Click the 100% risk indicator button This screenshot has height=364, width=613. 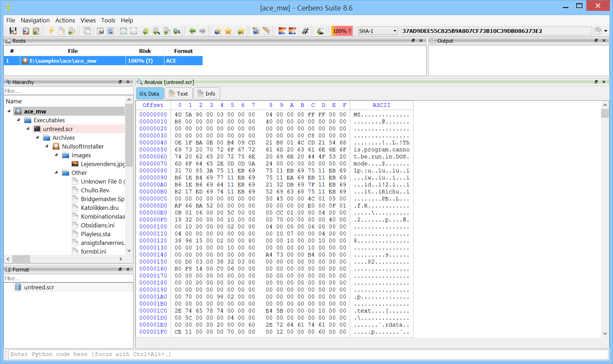pyautogui.click(x=341, y=31)
